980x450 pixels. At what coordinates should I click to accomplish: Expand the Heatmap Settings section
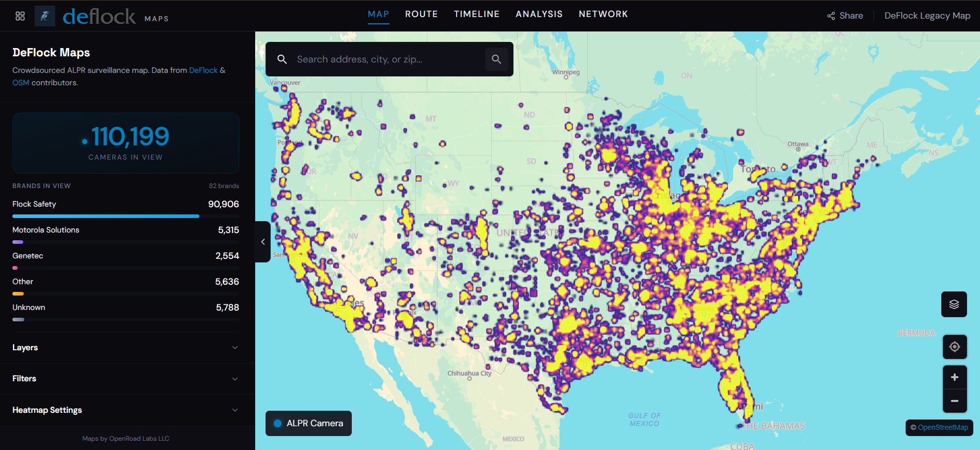coord(126,410)
